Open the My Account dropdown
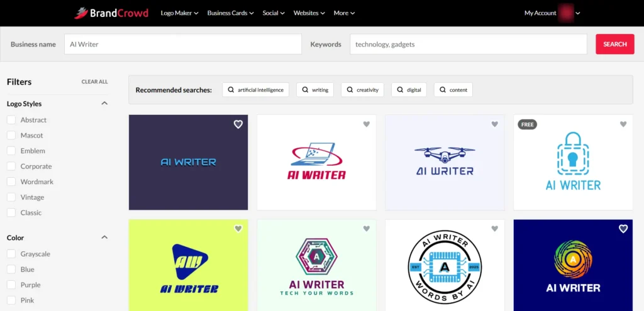Viewport: 644px width, 311px height. point(552,13)
